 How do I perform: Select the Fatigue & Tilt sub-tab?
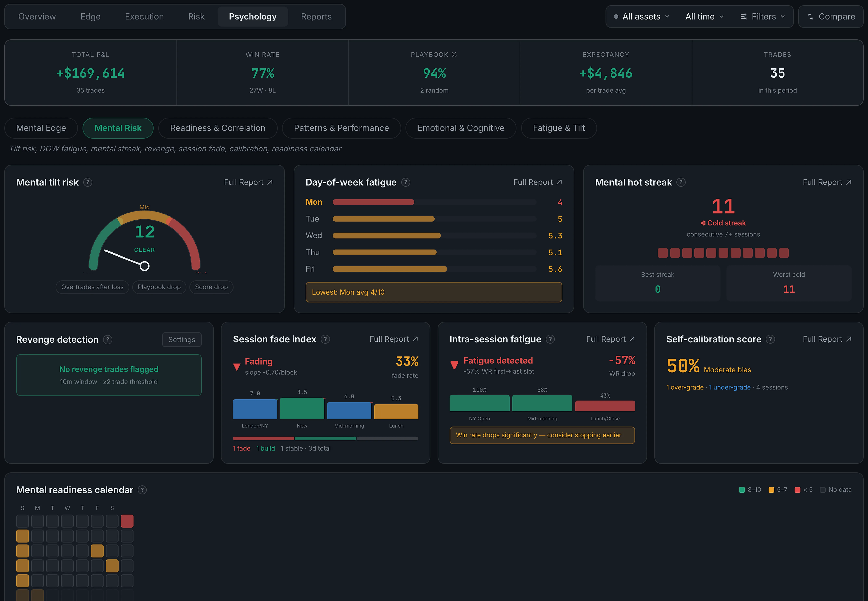[559, 128]
